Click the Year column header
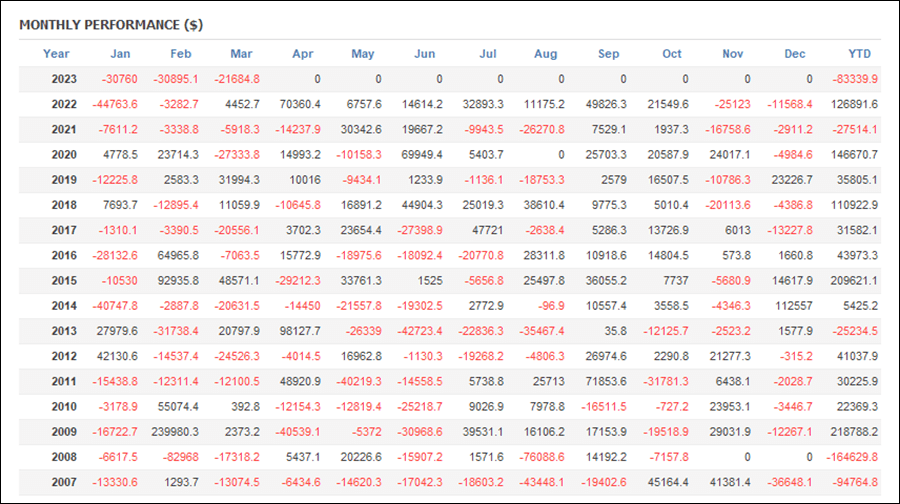 coord(56,54)
